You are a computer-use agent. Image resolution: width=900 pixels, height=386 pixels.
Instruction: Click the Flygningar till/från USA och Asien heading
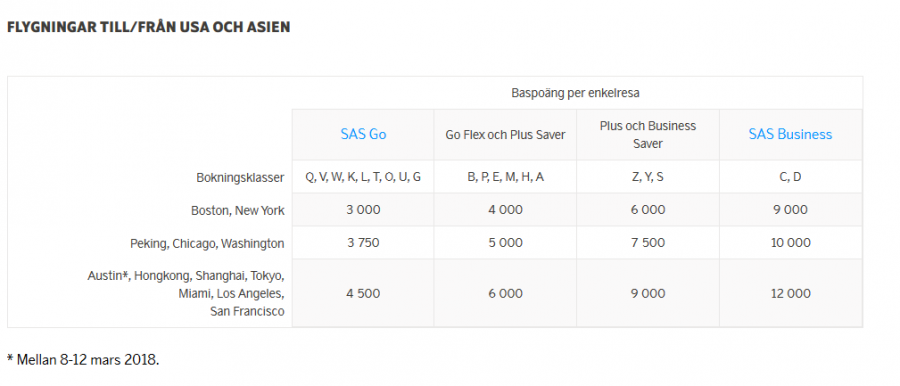pos(149,27)
